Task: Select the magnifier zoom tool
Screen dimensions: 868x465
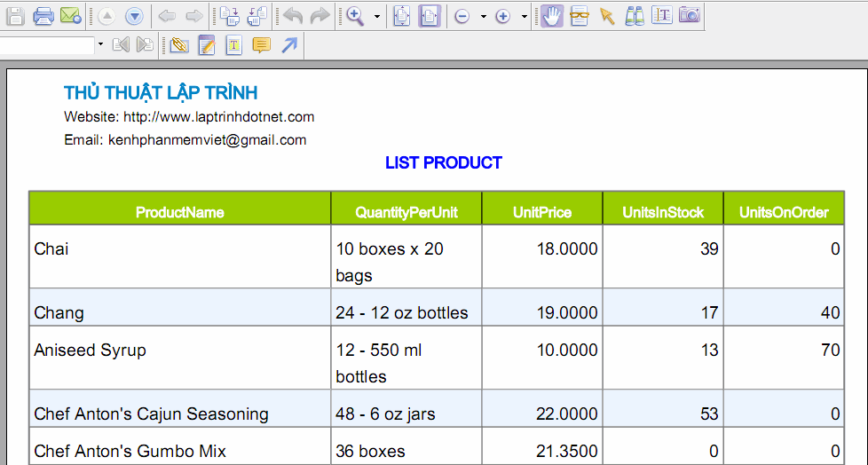Action: coord(355,17)
